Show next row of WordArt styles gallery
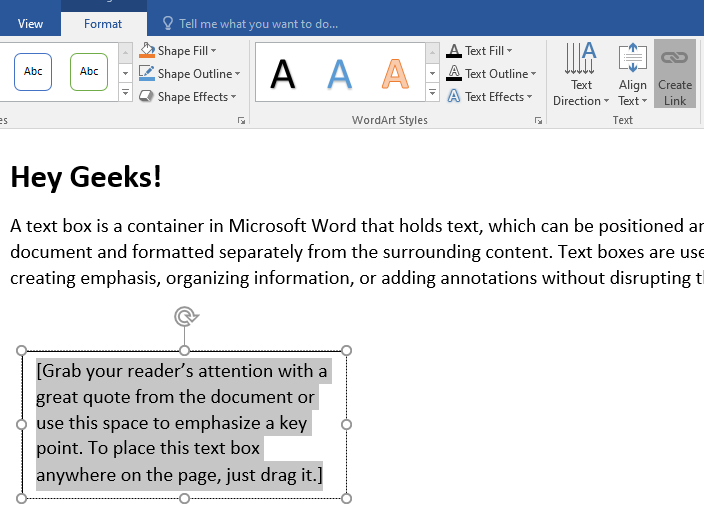 tap(432, 73)
